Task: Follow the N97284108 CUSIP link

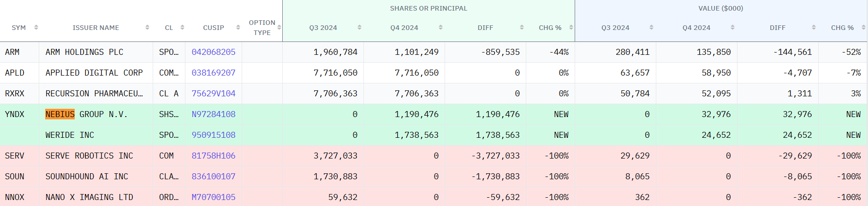Action: tap(214, 114)
